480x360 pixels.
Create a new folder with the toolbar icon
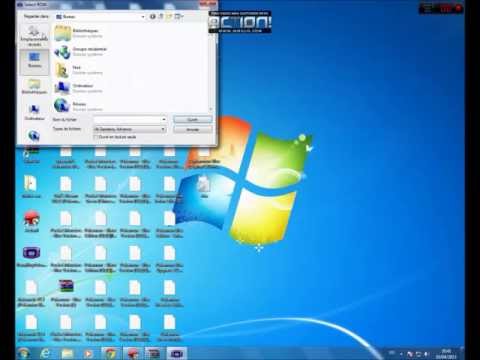169,16
